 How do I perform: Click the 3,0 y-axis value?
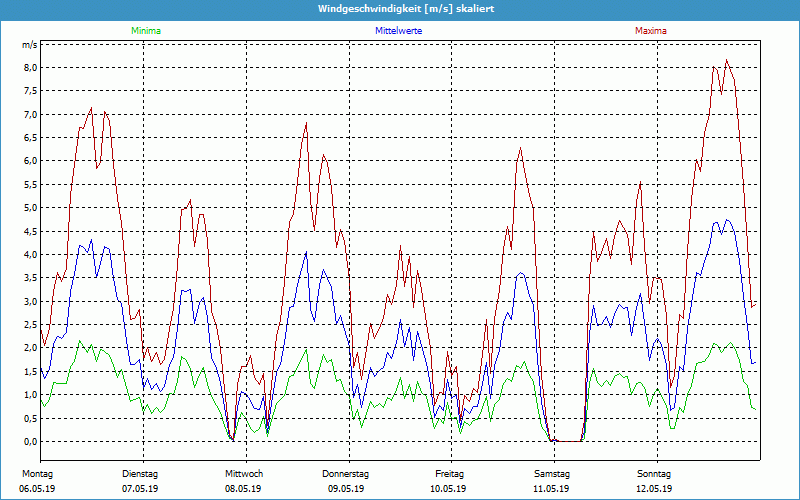(31, 302)
